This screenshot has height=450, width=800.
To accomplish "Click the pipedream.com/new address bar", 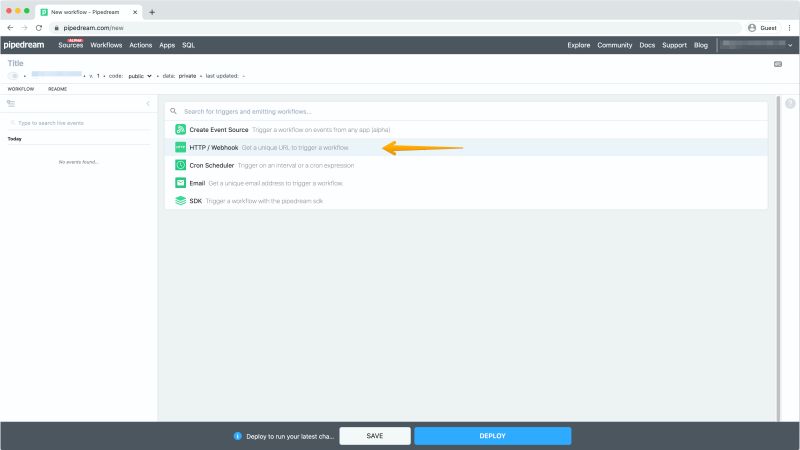I will pyautogui.click(x=395, y=28).
